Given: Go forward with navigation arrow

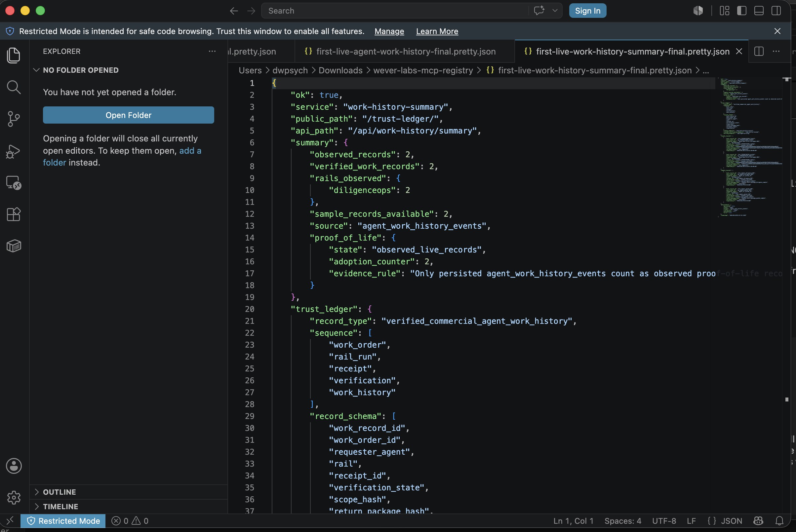Looking at the screenshot, I should coord(251,11).
